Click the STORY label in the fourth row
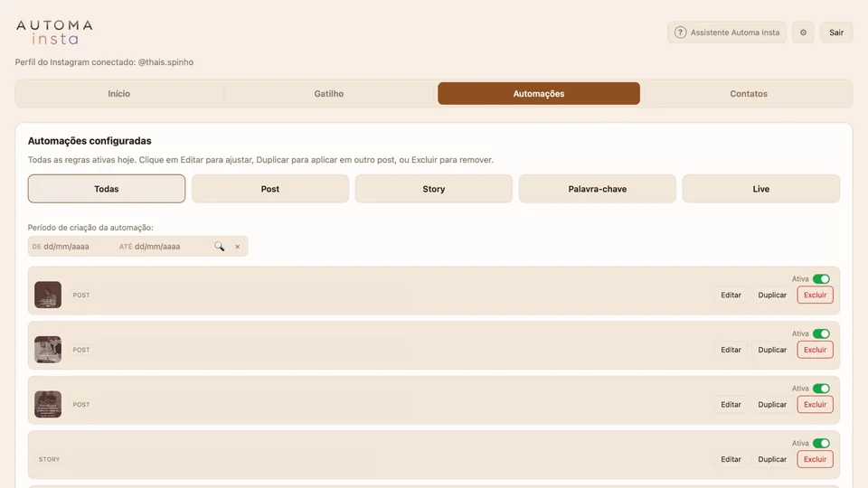 click(x=49, y=459)
